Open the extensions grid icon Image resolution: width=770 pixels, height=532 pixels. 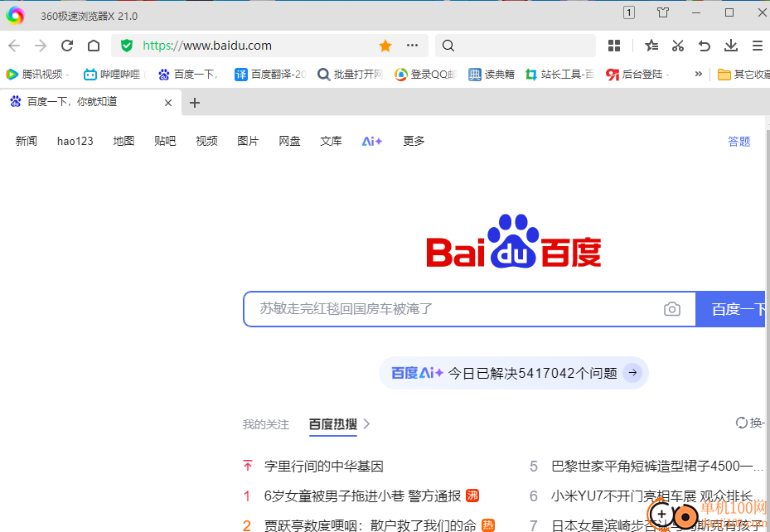(614, 46)
